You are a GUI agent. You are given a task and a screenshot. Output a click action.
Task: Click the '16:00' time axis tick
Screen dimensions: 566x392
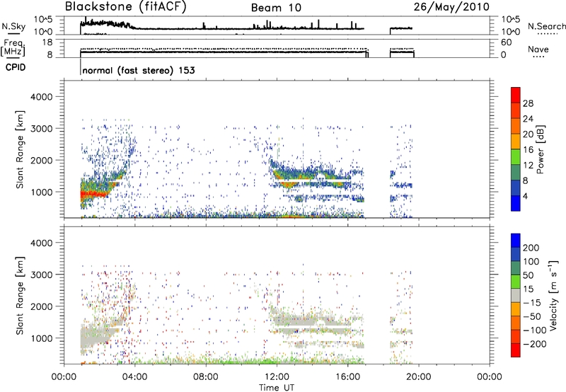click(347, 377)
